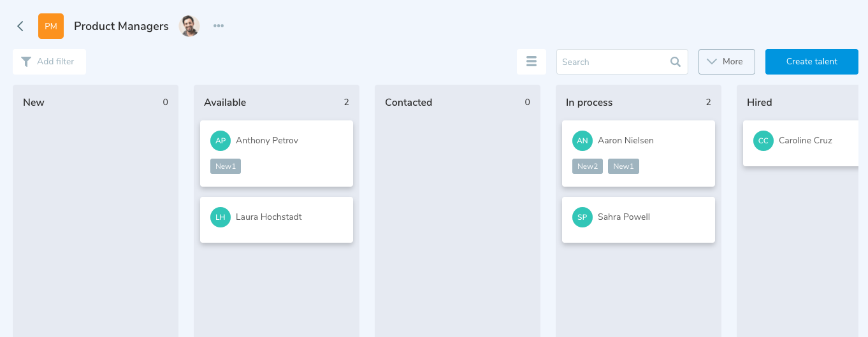Expand the More dropdown
868x337 pixels.
(x=727, y=62)
